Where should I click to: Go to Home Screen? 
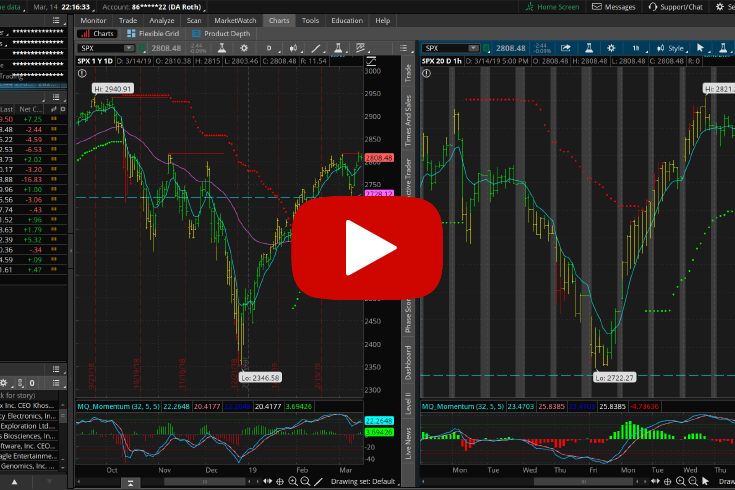pos(552,7)
